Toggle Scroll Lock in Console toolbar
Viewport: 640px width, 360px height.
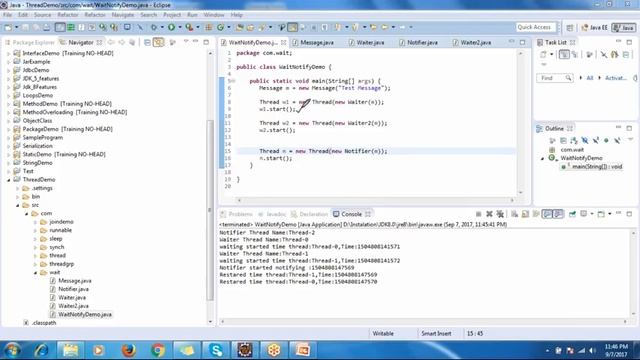525,214
